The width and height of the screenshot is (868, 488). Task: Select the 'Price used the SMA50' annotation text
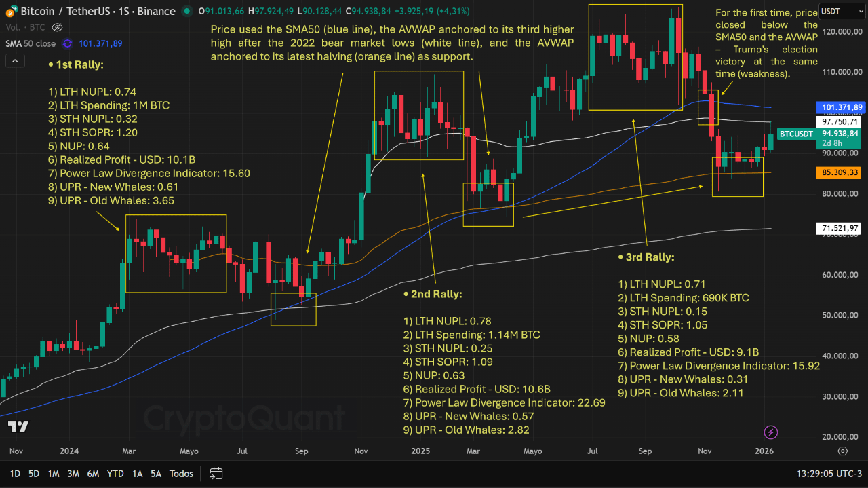(x=392, y=43)
